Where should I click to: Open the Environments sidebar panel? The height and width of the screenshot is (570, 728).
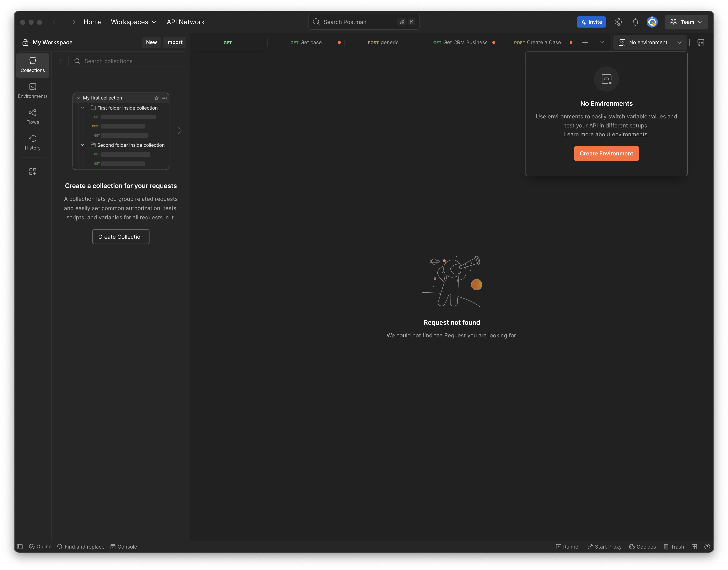tap(33, 91)
